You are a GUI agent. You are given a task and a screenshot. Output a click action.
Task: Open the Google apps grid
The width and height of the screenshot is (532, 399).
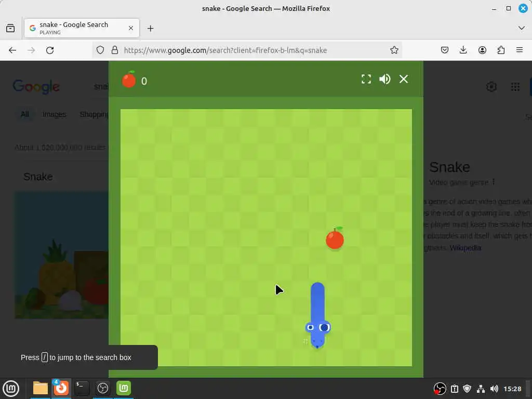pyautogui.click(x=515, y=87)
